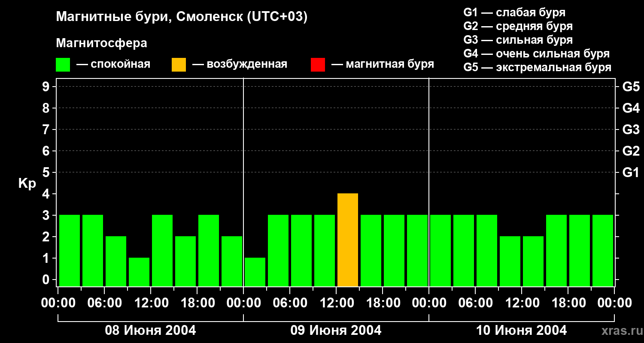Click 'G4 — очень сильная буря' description
This screenshot has width=644, height=343.
point(537,54)
